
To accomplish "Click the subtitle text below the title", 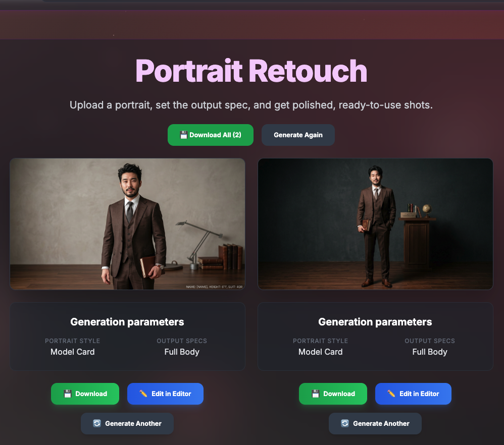I will pyautogui.click(x=251, y=105).
